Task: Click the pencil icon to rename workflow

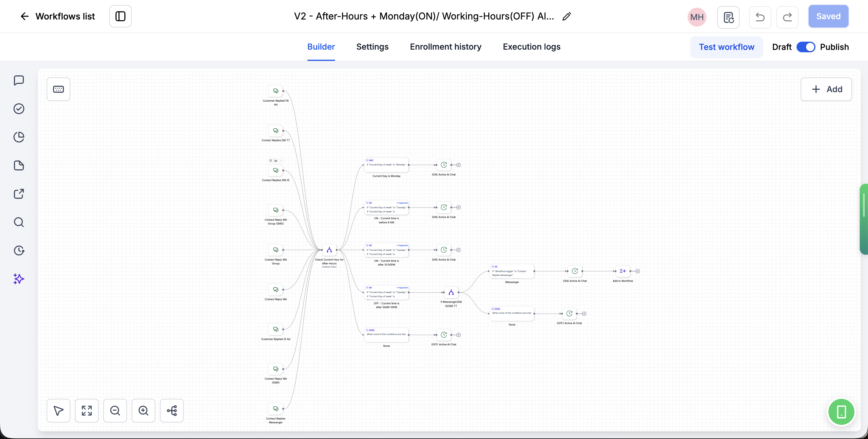Action: tap(567, 16)
